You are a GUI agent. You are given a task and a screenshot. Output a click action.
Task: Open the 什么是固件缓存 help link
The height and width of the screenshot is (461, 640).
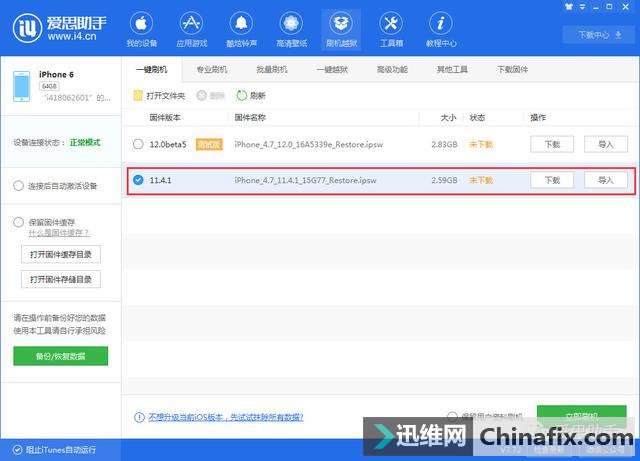[x=59, y=233]
